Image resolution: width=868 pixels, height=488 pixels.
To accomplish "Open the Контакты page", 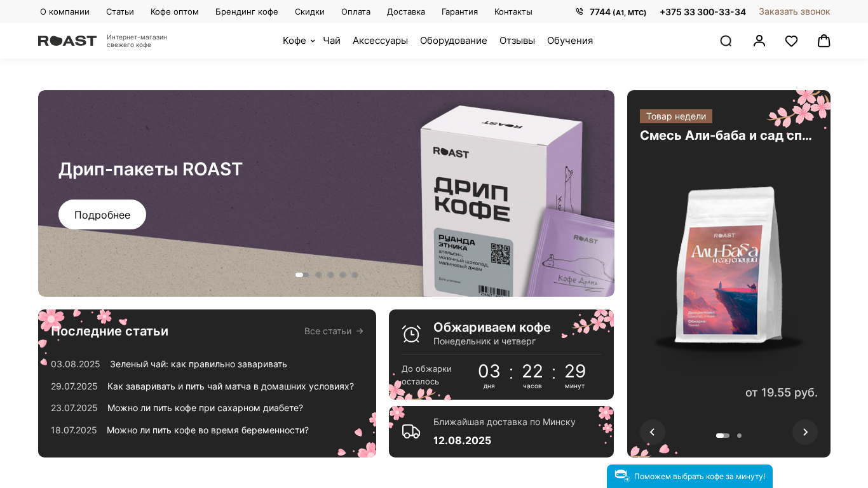I will pos(513,11).
